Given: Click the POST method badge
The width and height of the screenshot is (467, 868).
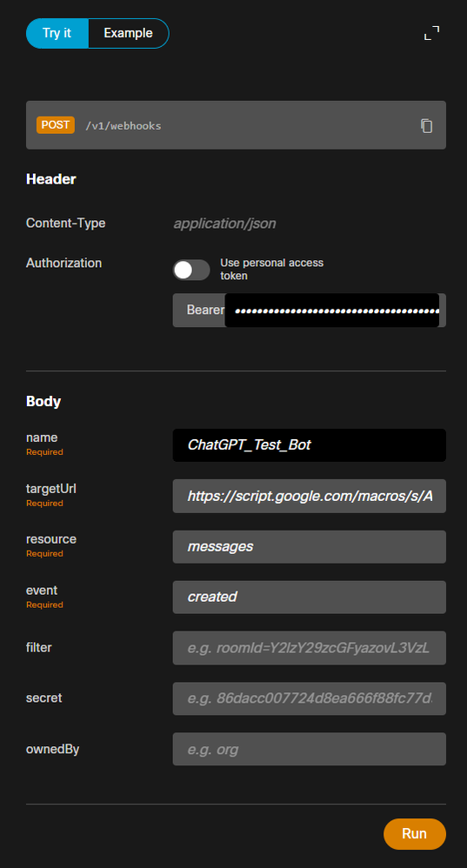Looking at the screenshot, I should pyautogui.click(x=56, y=125).
